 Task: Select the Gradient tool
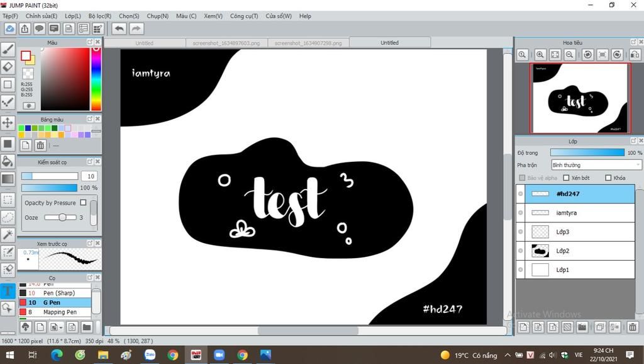pyautogui.click(x=8, y=179)
